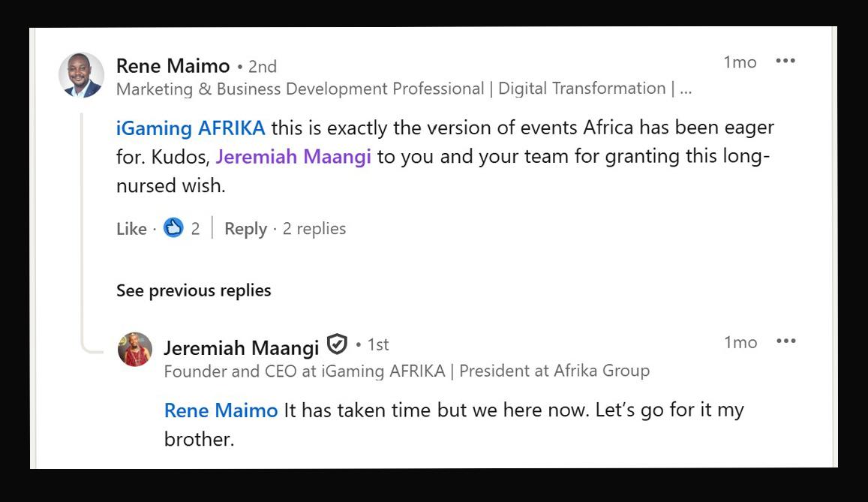Reply to Rene Maimo's comment
The height and width of the screenshot is (502, 868).
[x=245, y=229]
